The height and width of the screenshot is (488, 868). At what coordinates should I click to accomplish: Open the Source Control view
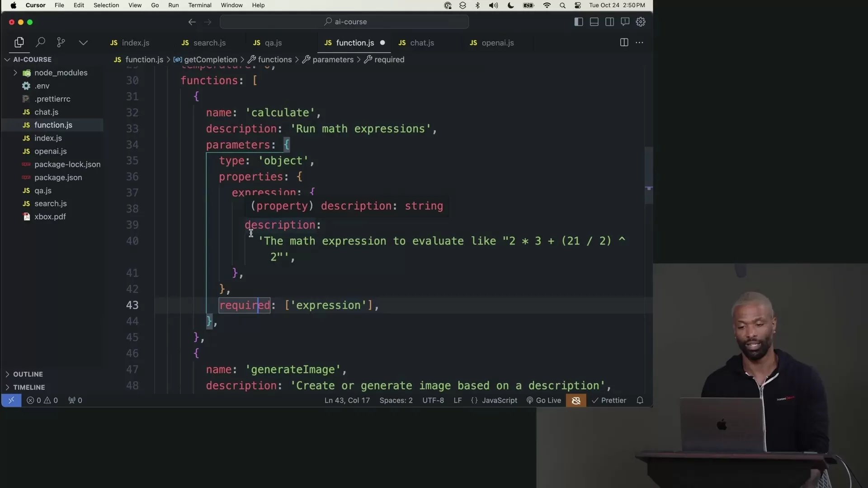61,42
